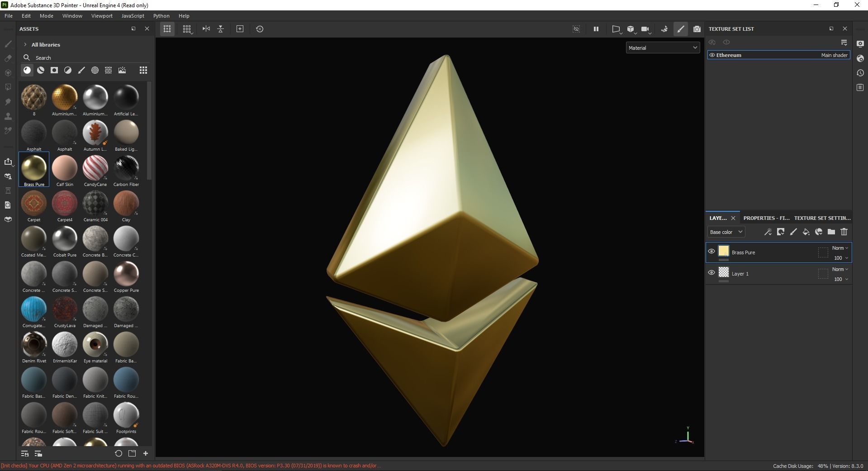Filter assets by Environments
868x471 pixels.
click(122, 70)
